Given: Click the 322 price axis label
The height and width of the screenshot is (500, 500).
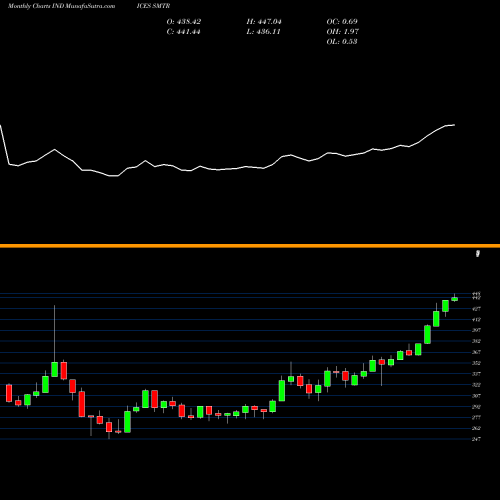Looking at the screenshot, I should coord(477,385).
